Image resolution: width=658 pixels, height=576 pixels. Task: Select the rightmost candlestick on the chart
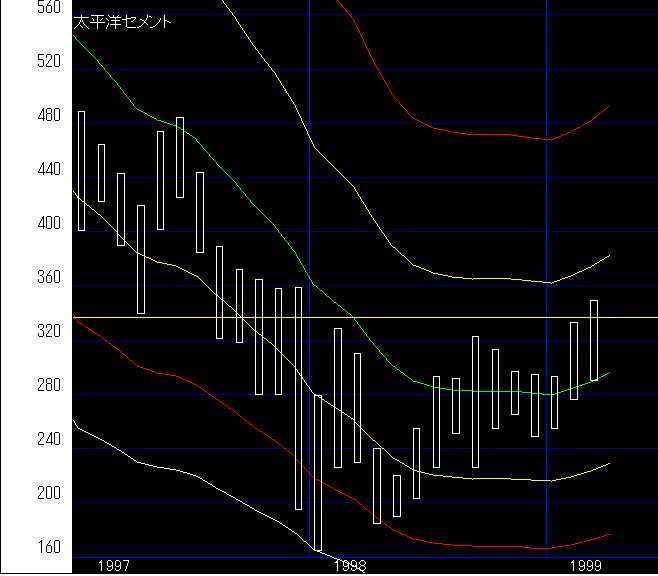tap(594, 340)
